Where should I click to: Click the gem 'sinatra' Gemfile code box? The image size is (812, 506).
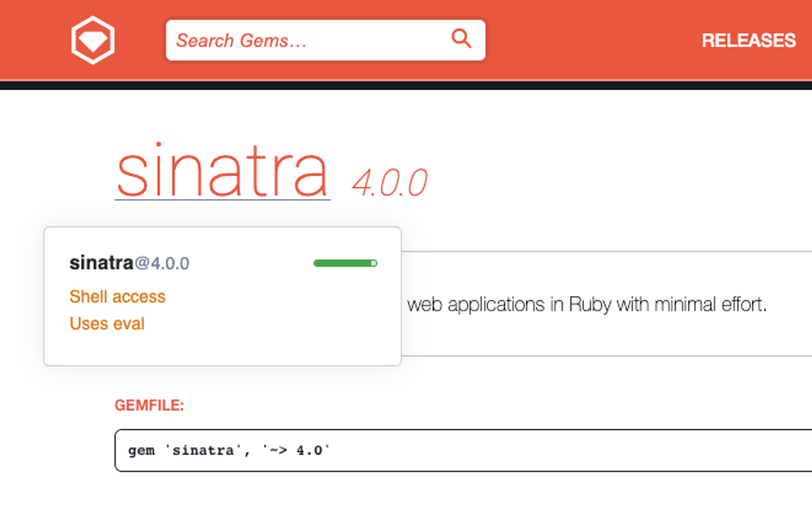pos(463,451)
